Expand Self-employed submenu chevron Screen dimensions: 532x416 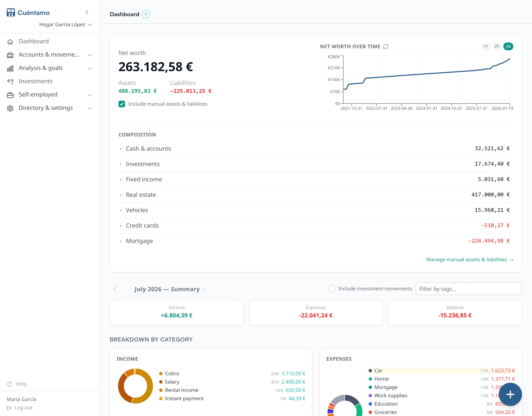(x=90, y=95)
